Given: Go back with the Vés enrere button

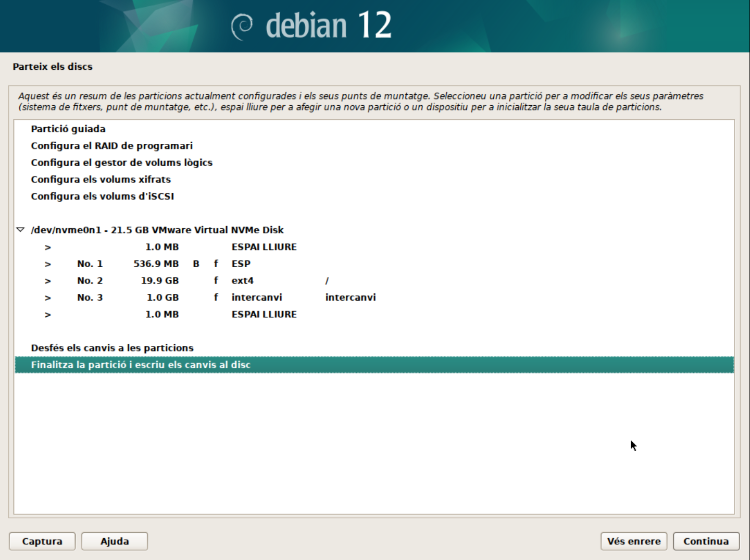Looking at the screenshot, I should (x=634, y=541).
